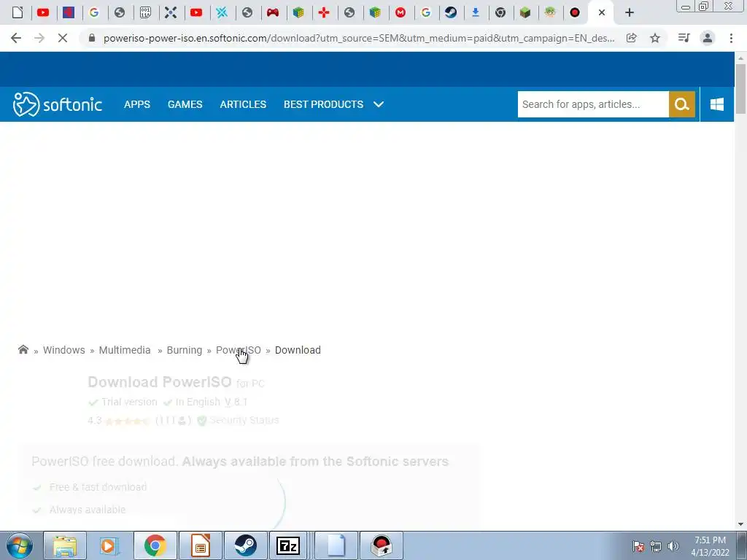
Task: Switch to the Minecraft grass block tab
Action: (525, 13)
